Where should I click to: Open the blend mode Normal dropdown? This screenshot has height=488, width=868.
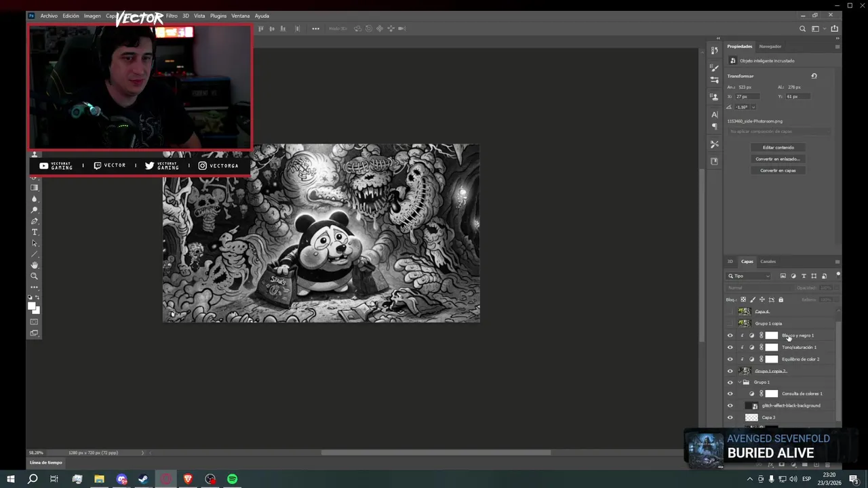pos(759,288)
